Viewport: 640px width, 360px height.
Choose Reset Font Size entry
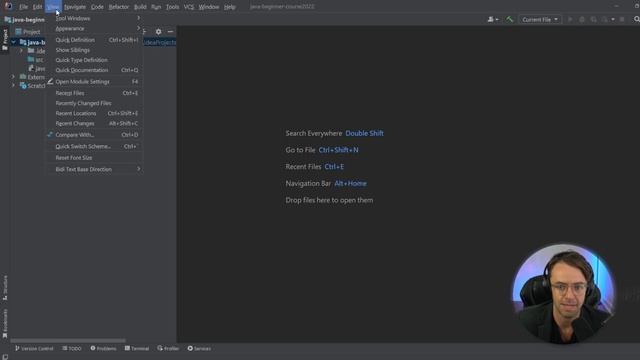click(94, 158)
